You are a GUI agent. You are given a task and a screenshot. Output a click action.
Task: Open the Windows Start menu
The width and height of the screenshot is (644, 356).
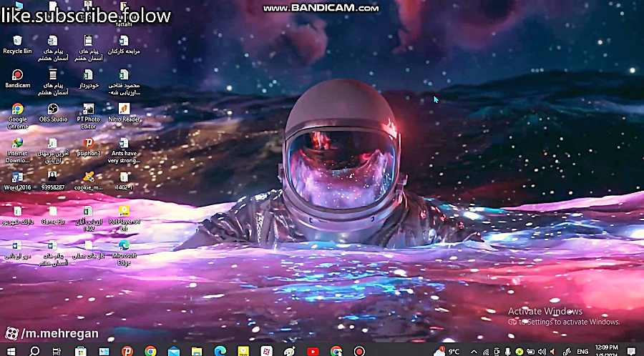tap(11, 352)
